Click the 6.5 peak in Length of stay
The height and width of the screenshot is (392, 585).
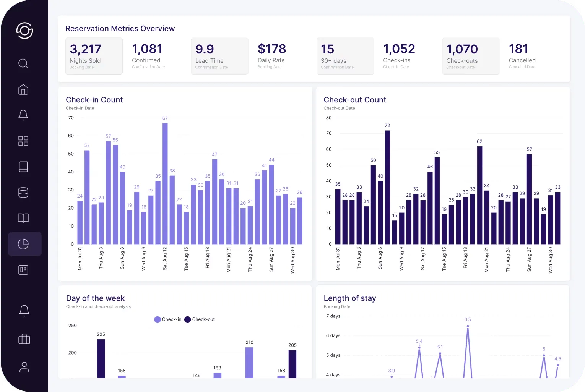point(467,326)
